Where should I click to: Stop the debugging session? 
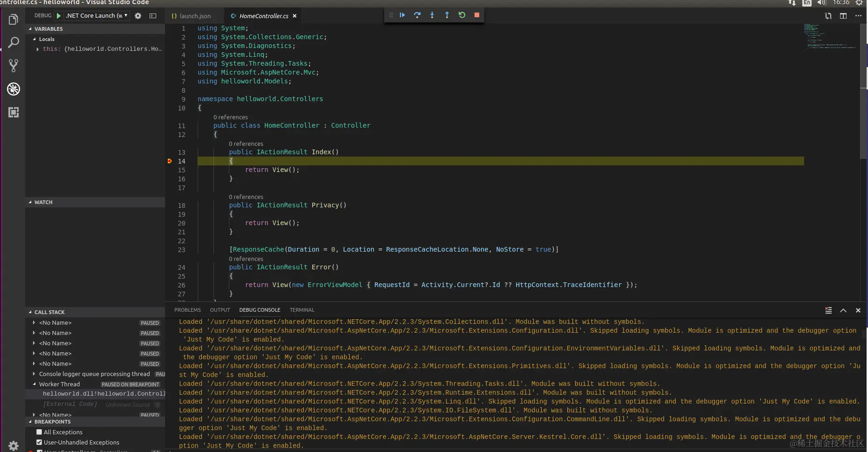(477, 15)
